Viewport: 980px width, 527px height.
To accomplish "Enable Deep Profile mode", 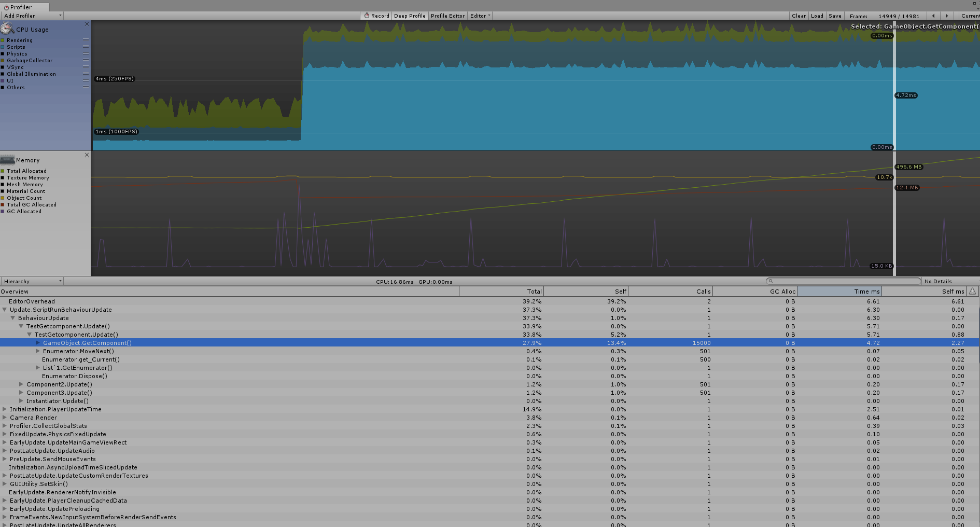I will tap(410, 16).
